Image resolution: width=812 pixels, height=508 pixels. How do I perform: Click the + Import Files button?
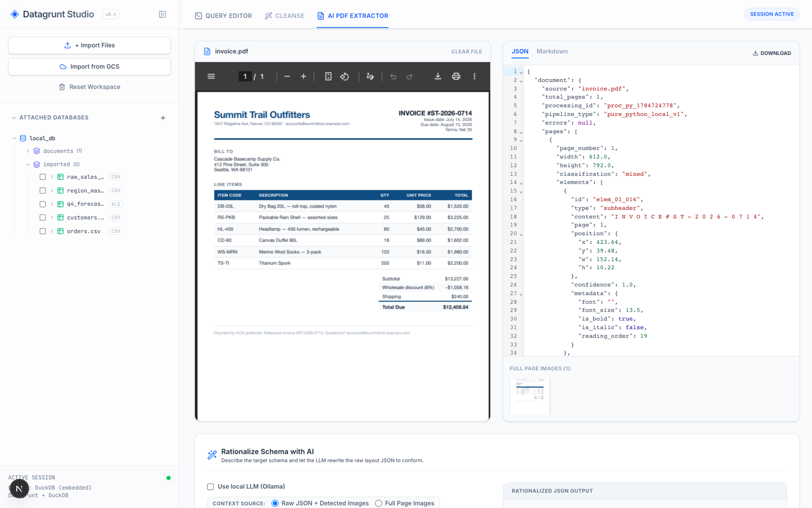pos(89,45)
